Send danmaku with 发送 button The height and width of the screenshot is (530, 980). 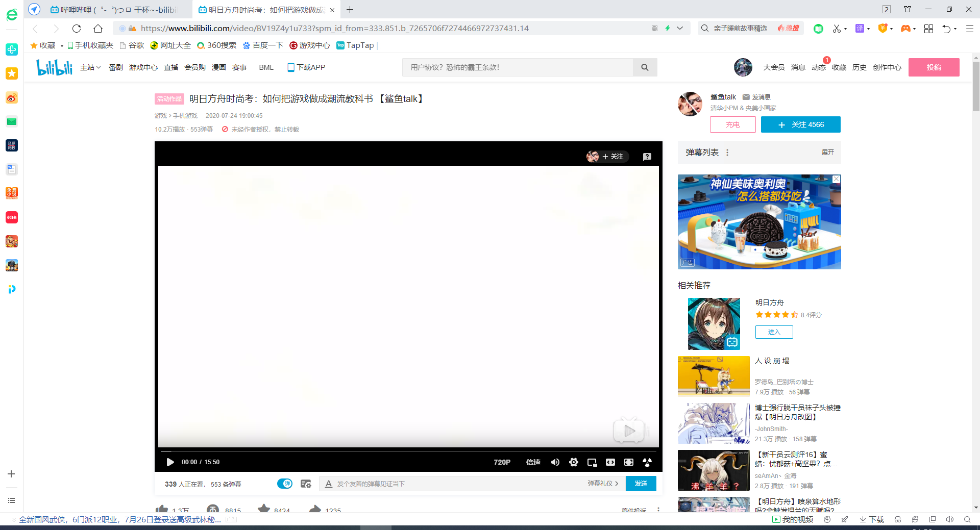(x=641, y=484)
